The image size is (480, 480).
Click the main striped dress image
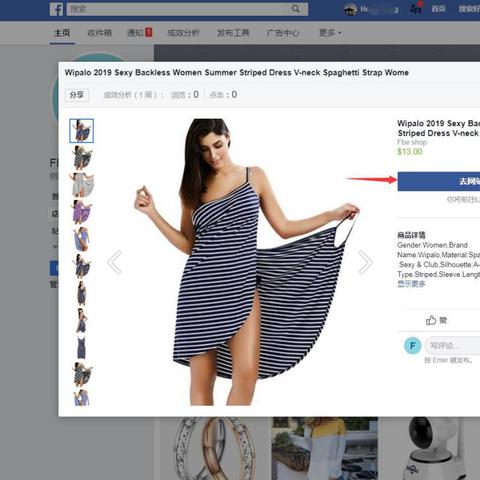pos(247,262)
